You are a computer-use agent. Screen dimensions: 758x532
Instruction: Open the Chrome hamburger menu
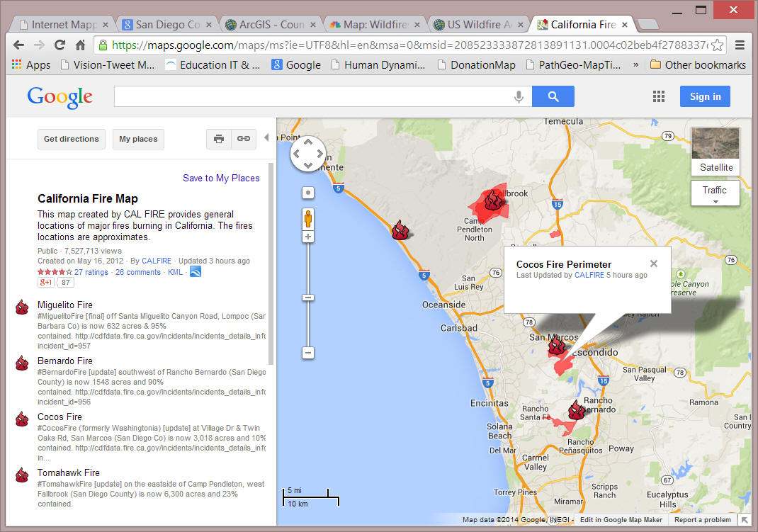point(740,45)
